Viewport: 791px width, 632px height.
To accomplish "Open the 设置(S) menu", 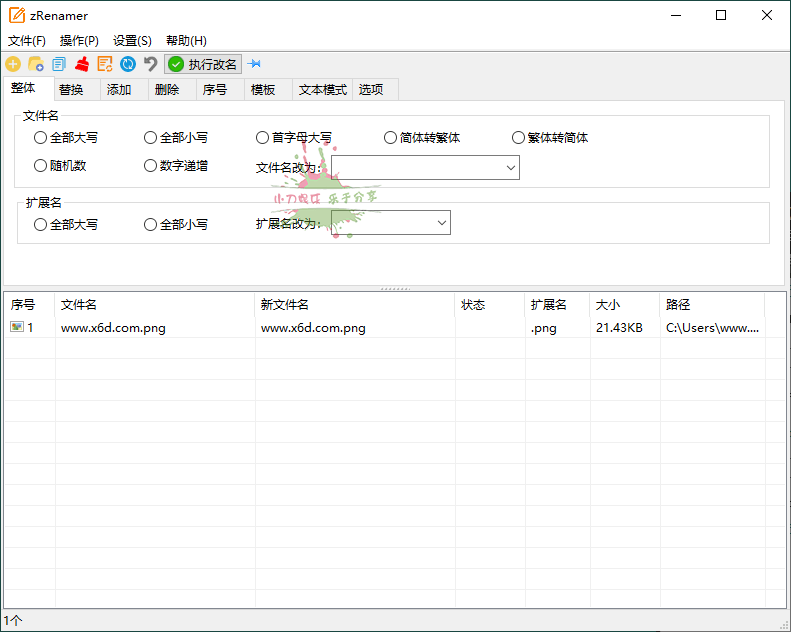I will (132, 41).
